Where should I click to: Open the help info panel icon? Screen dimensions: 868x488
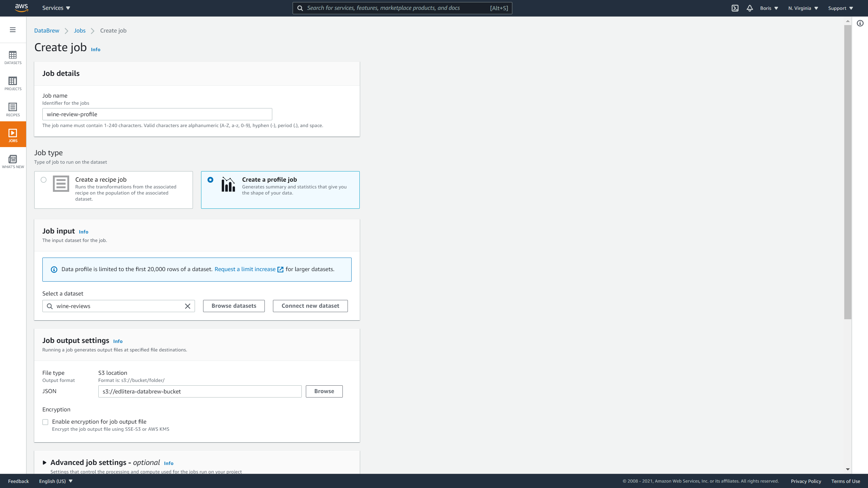[x=860, y=23]
